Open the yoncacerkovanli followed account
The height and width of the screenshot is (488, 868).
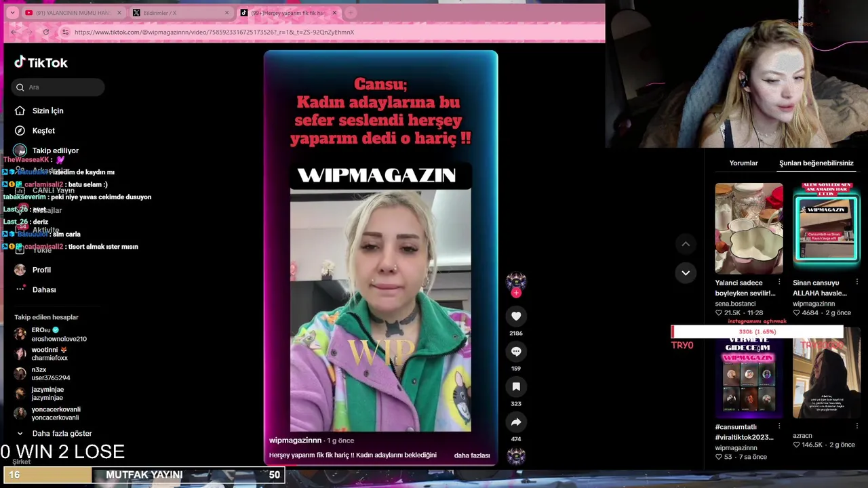(47, 413)
